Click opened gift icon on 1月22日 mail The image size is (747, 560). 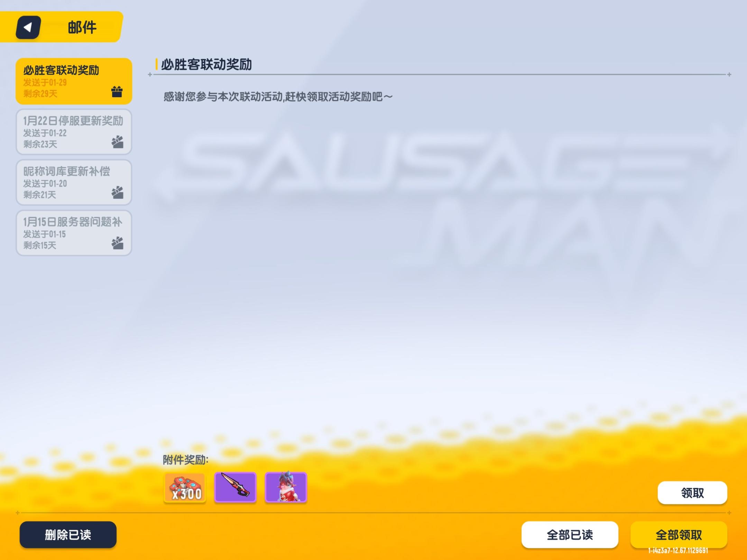coord(117,142)
